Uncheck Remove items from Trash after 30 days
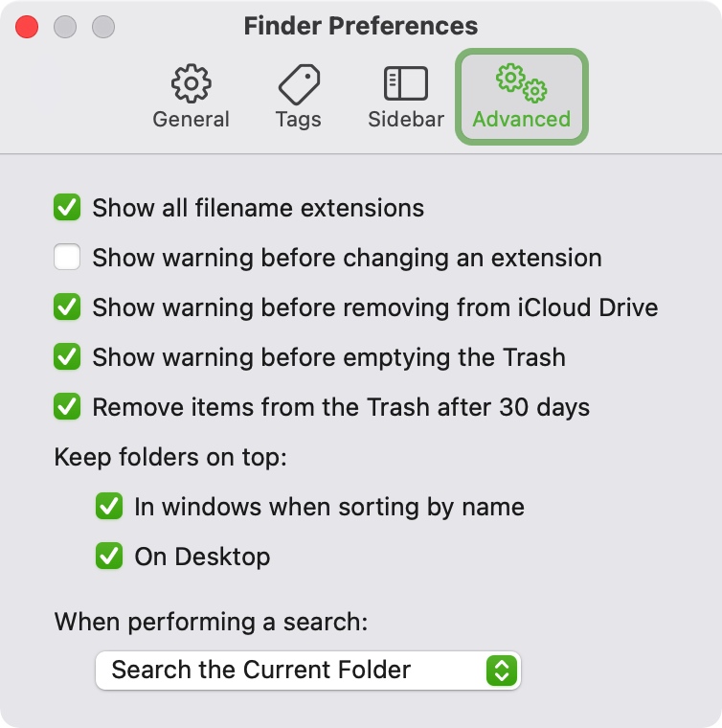 67,406
